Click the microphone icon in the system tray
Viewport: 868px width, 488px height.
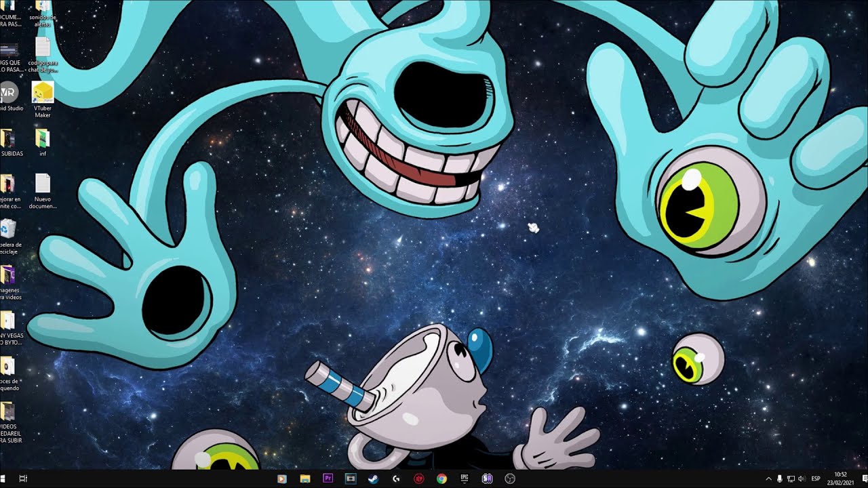pos(780,478)
